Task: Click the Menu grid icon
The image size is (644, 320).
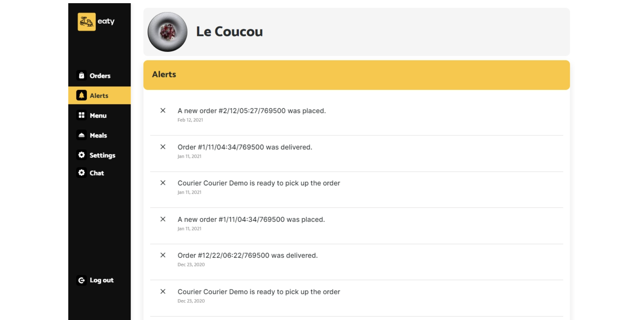Action: [x=82, y=115]
